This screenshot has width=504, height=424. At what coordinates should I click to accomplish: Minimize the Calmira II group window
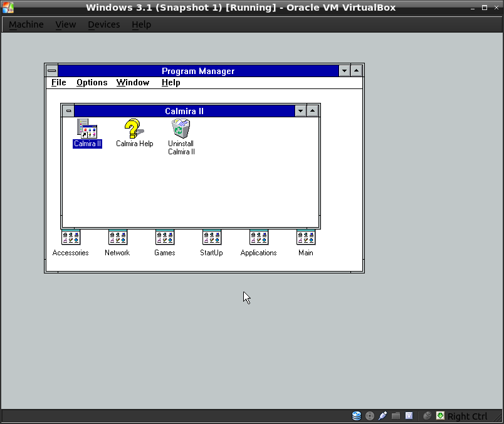coord(300,111)
